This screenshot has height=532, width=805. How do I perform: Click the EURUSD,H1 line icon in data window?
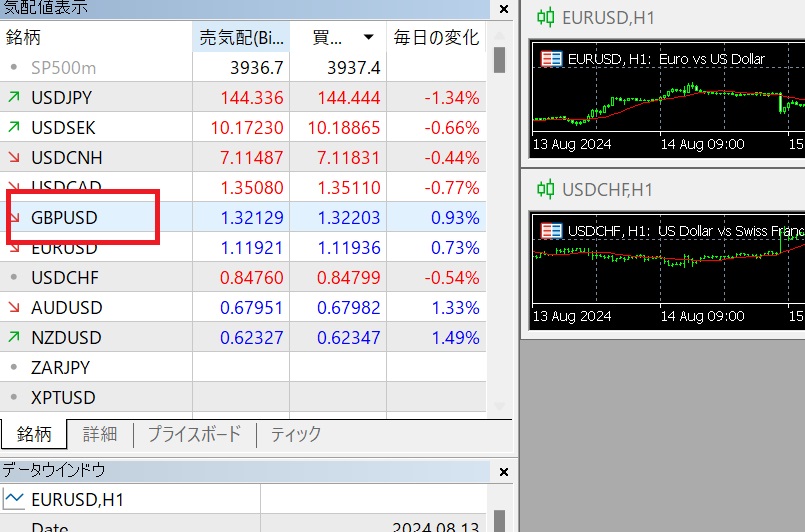pyautogui.click(x=14, y=499)
